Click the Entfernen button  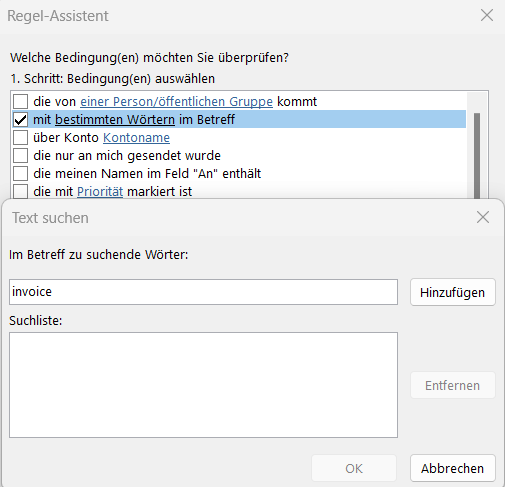pyautogui.click(x=453, y=385)
